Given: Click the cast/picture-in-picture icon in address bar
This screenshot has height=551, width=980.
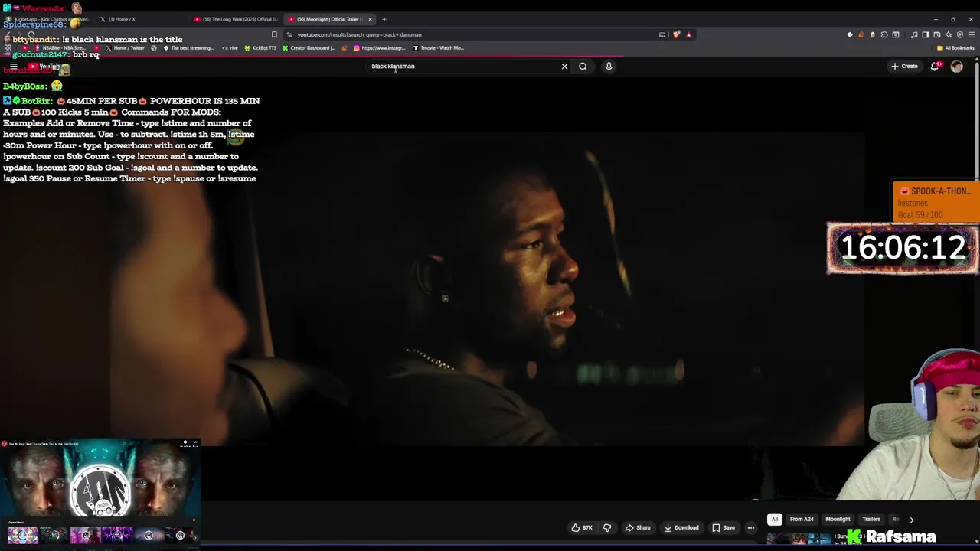Looking at the screenshot, I should pyautogui.click(x=662, y=34).
